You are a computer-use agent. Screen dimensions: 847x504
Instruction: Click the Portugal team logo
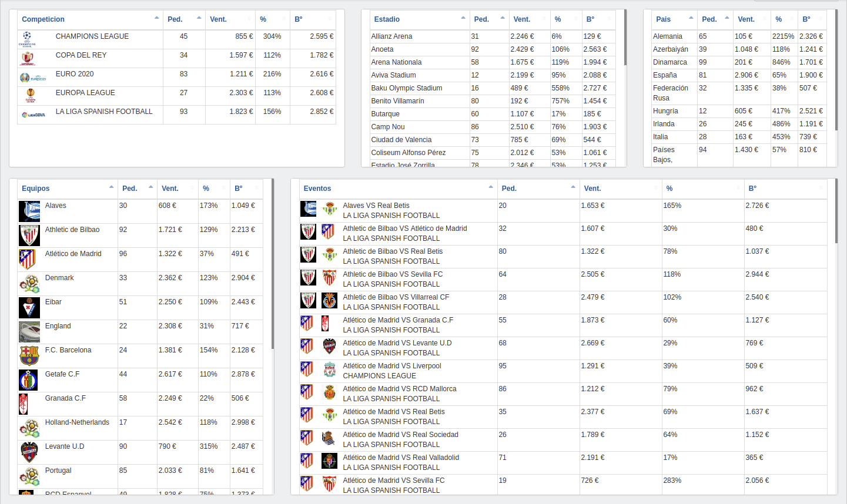click(x=29, y=476)
